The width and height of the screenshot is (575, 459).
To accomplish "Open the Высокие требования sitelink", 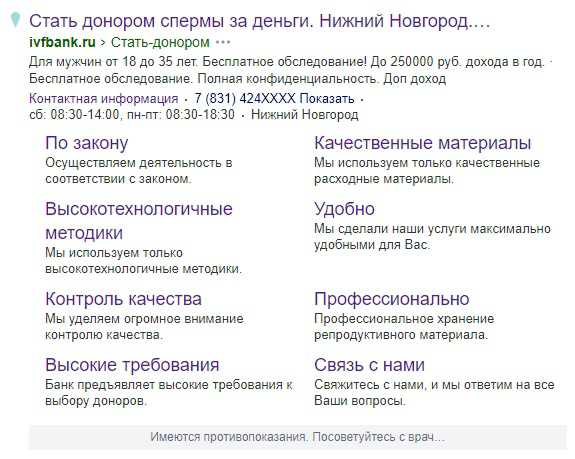I will coord(132,365).
